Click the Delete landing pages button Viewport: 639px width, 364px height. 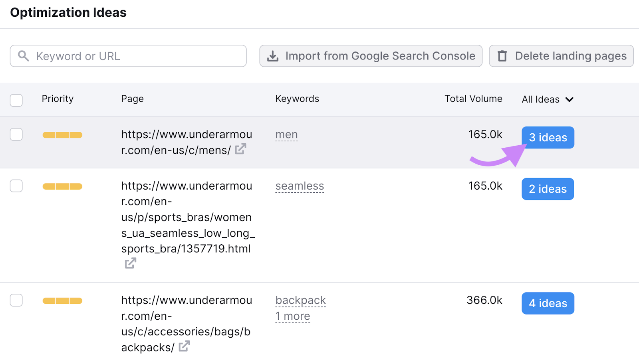tap(561, 56)
